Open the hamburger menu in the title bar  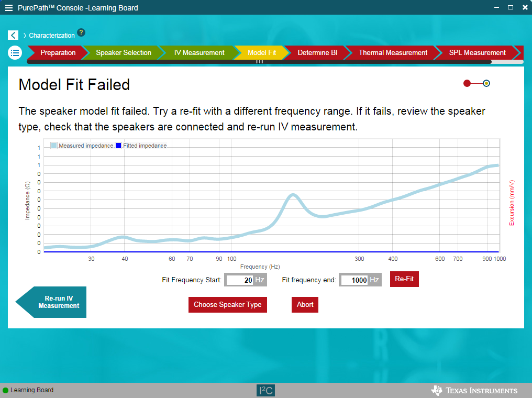coord(9,8)
